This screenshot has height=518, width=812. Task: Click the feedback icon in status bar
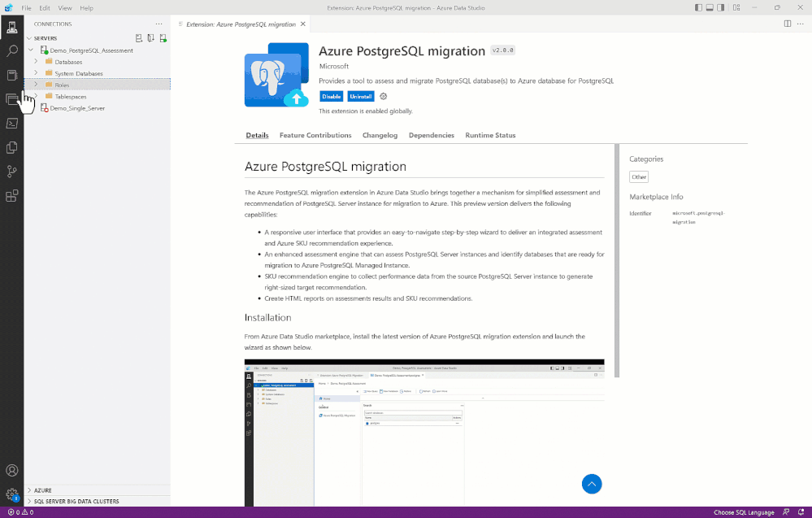click(x=786, y=512)
